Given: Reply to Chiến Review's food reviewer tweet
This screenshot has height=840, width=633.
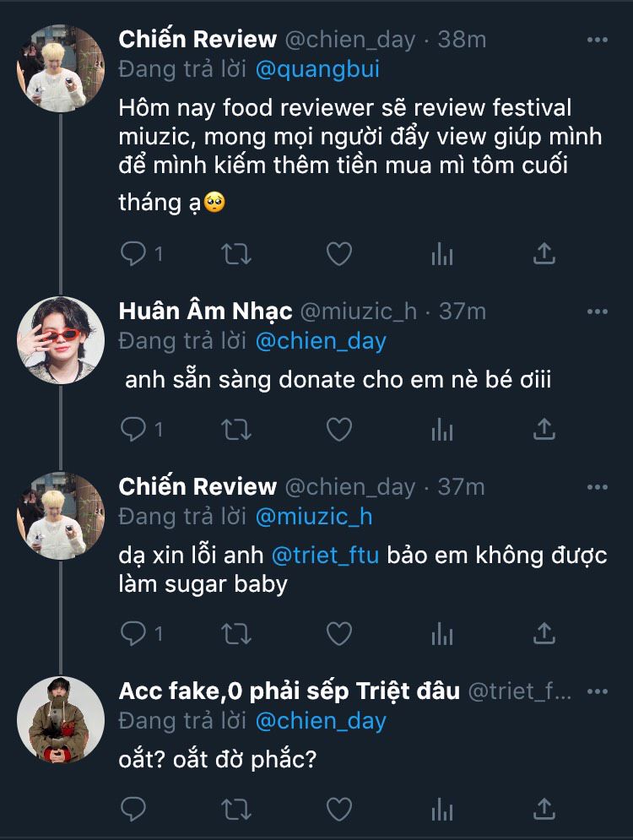Looking at the screenshot, I should tap(133, 253).
